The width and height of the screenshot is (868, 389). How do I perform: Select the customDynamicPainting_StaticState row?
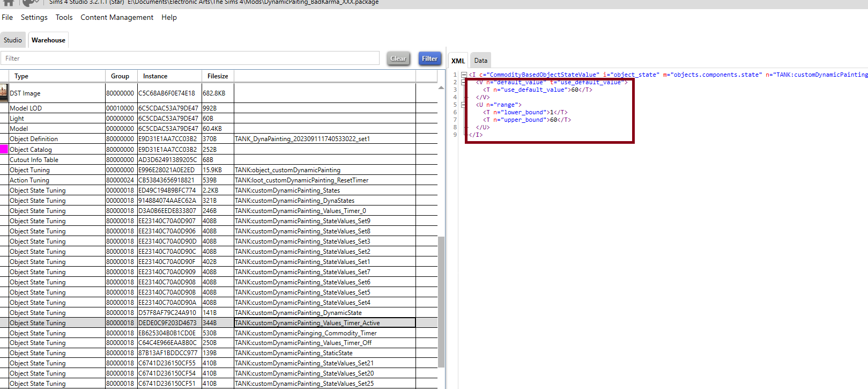(219, 353)
